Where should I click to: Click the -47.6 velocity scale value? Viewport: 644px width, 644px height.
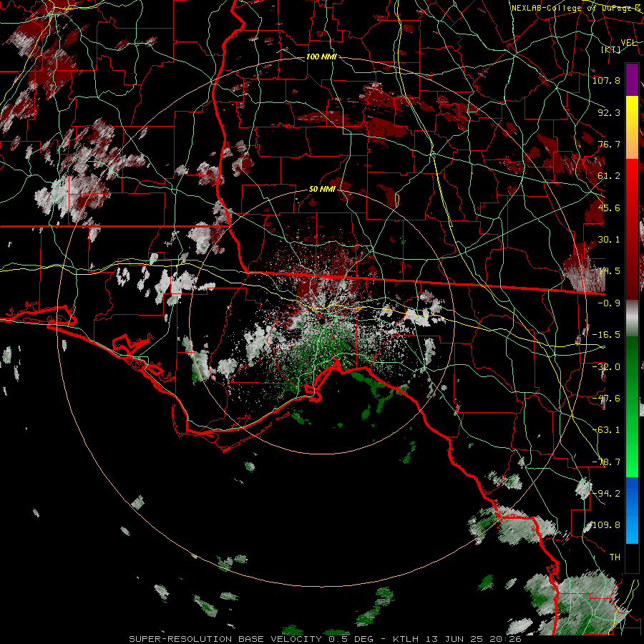(x=606, y=399)
